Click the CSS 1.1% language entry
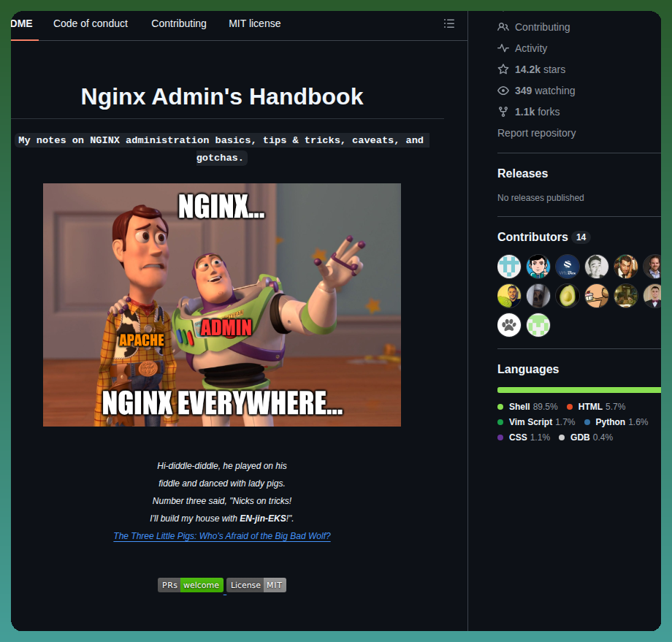 pos(524,437)
